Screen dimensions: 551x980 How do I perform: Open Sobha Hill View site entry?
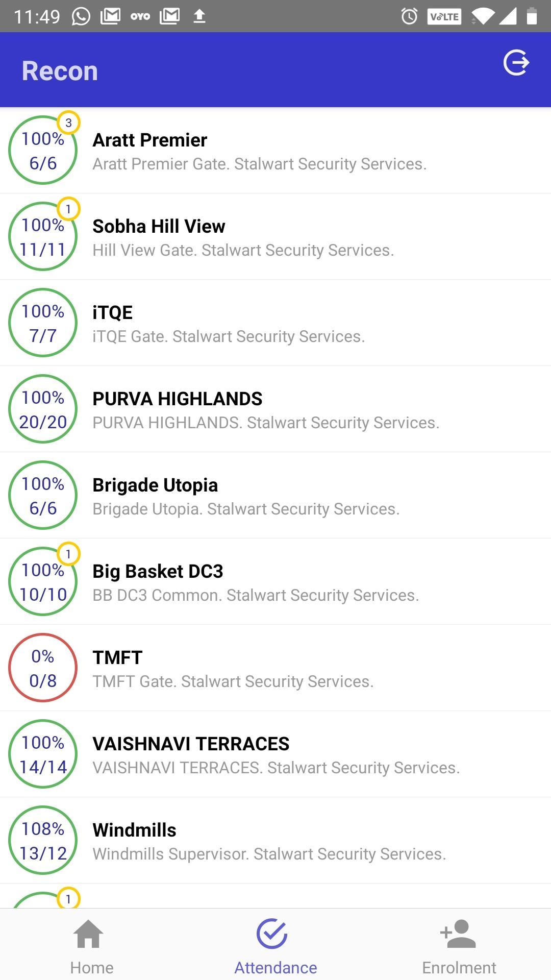pos(275,237)
